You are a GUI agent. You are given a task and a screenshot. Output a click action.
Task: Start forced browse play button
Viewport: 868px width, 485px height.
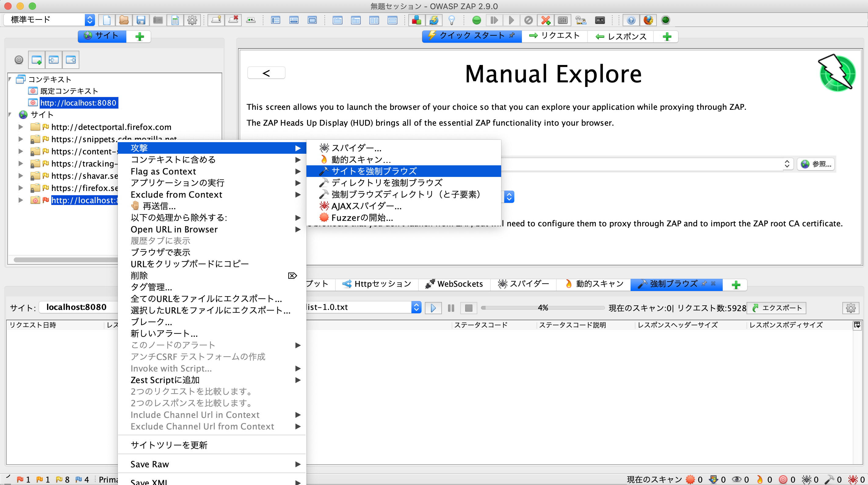[x=433, y=308]
